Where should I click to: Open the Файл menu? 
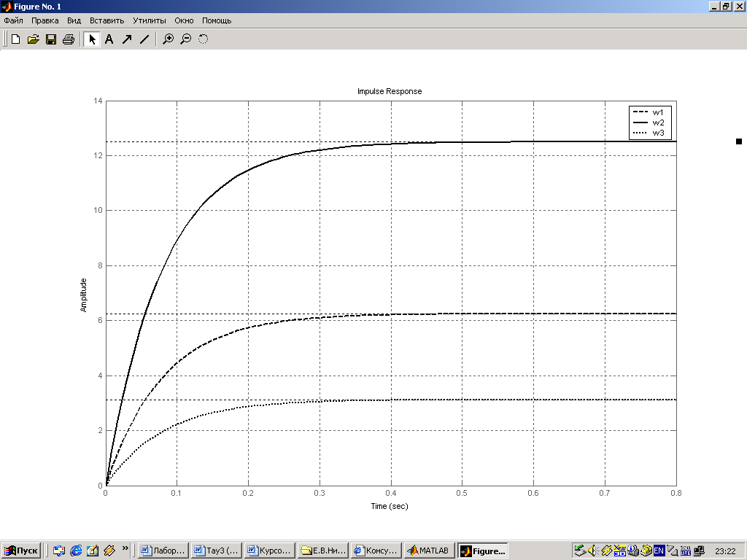click(x=14, y=20)
